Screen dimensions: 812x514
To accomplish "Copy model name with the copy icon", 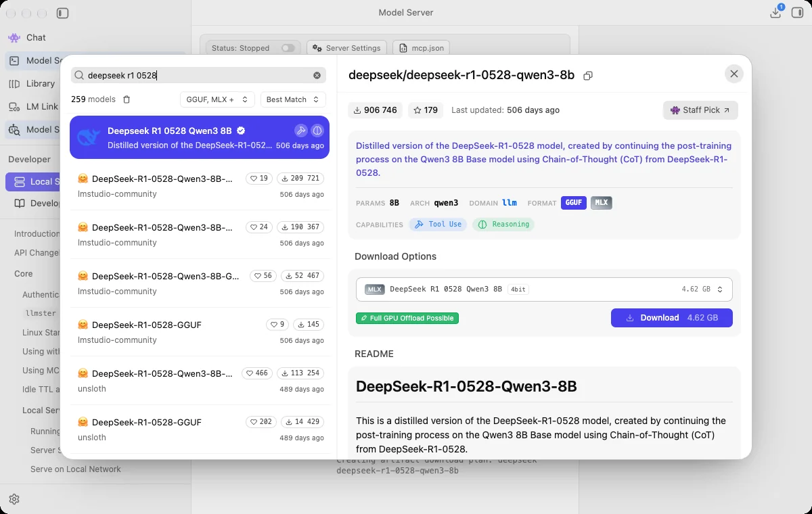I will [588, 76].
